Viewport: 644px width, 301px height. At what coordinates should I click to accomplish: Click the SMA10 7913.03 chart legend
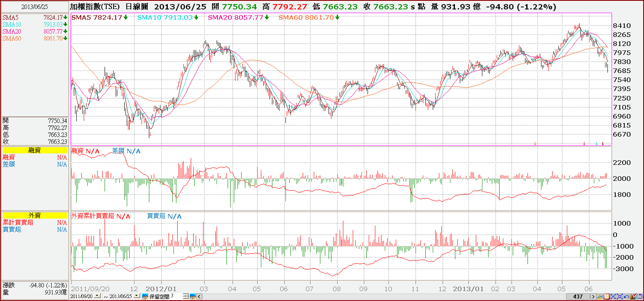pos(168,17)
